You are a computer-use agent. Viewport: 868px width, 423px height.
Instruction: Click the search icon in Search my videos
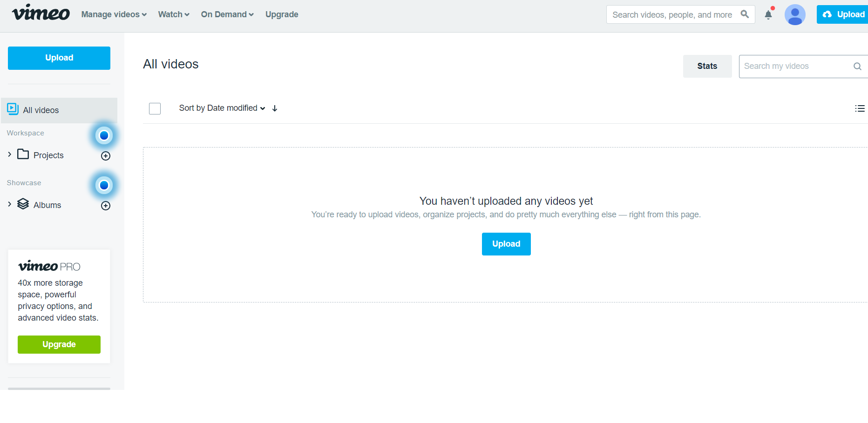pyautogui.click(x=857, y=67)
